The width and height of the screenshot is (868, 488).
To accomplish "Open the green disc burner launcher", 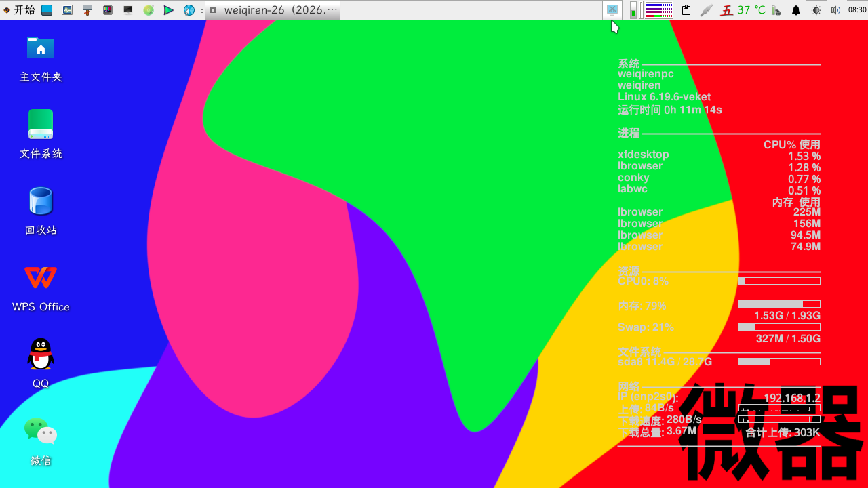I will click(149, 10).
